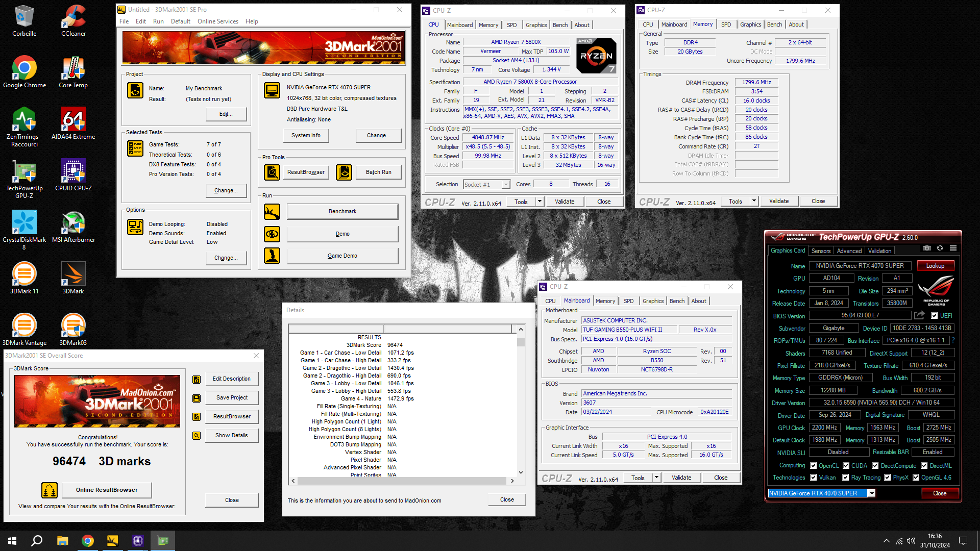Viewport: 980px width, 551px height.
Task: Click the Game Demo icon in 3DMark2001
Action: tap(272, 256)
